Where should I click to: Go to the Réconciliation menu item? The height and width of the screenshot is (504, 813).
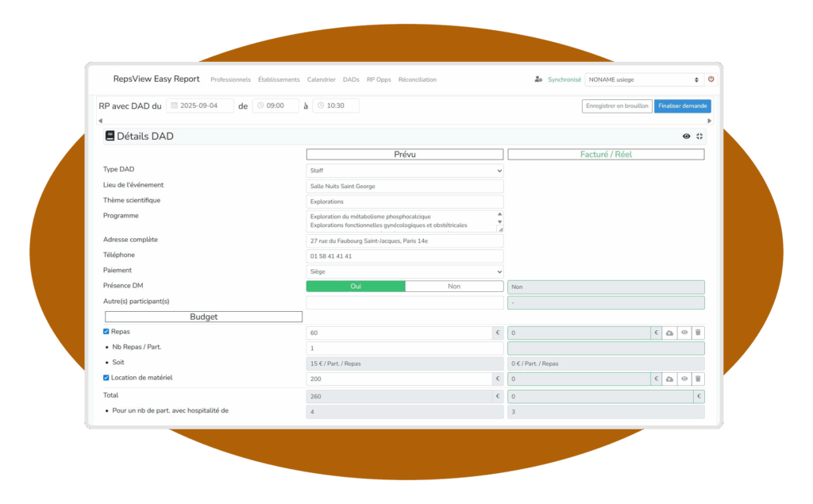417,79
